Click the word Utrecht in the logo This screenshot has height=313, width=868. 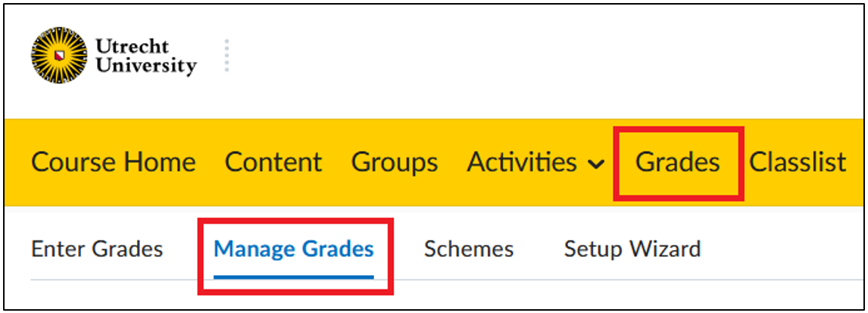[132, 46]
